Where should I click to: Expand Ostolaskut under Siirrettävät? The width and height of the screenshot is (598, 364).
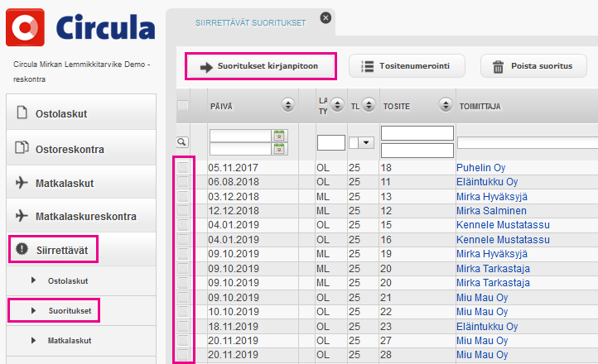tap(66, 280)
